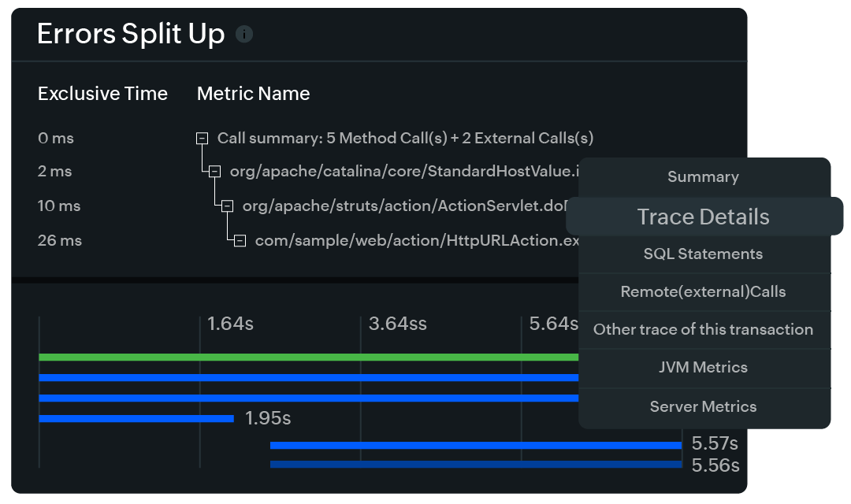The height and width of the screenshot is (504, 851).
Task: Collapse the Call summary tree node
Action: pos(203,138)
